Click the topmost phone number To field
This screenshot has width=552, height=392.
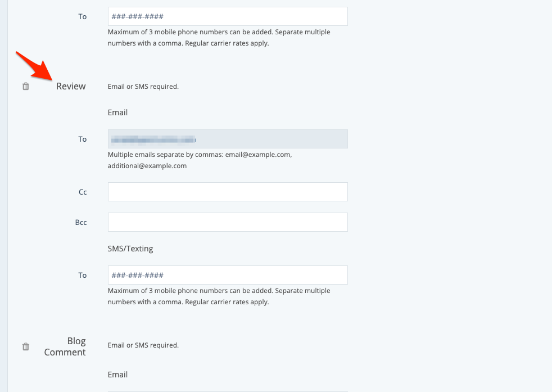click(227, 16)
